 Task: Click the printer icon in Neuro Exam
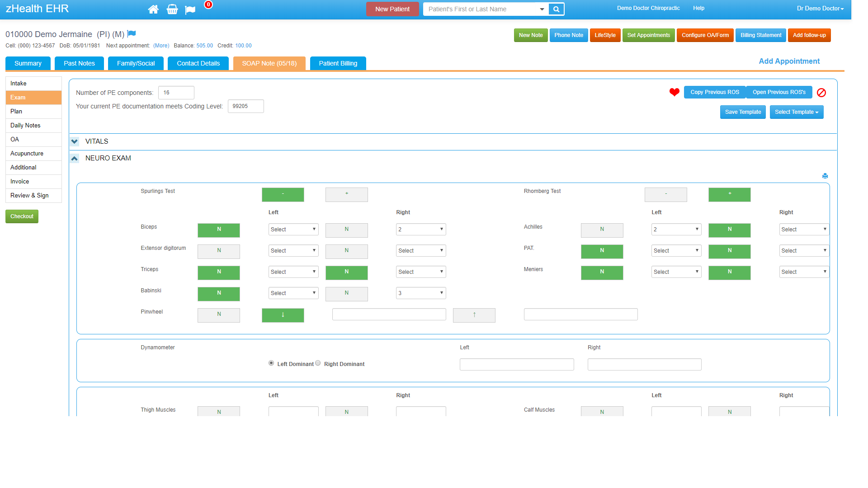tap(825, 176)
